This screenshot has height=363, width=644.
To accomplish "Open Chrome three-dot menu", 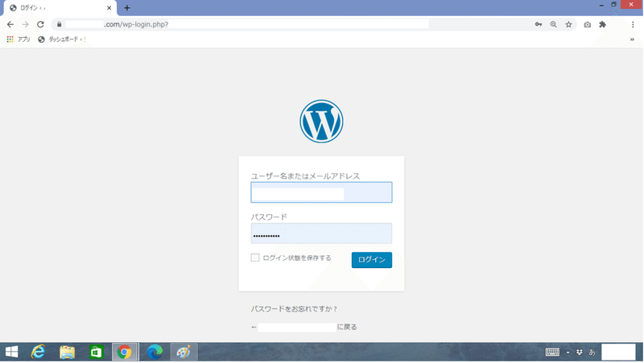I will tap(633, 25).
